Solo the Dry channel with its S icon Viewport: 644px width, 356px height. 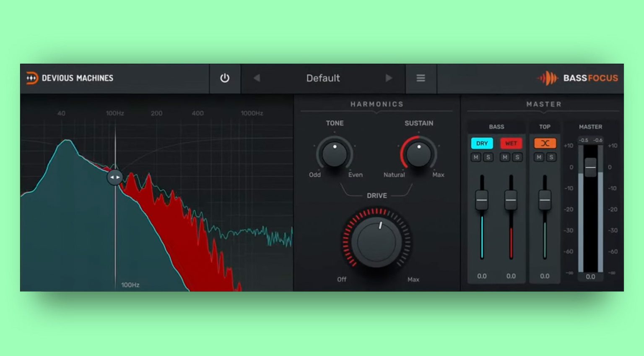pos(488,157)
